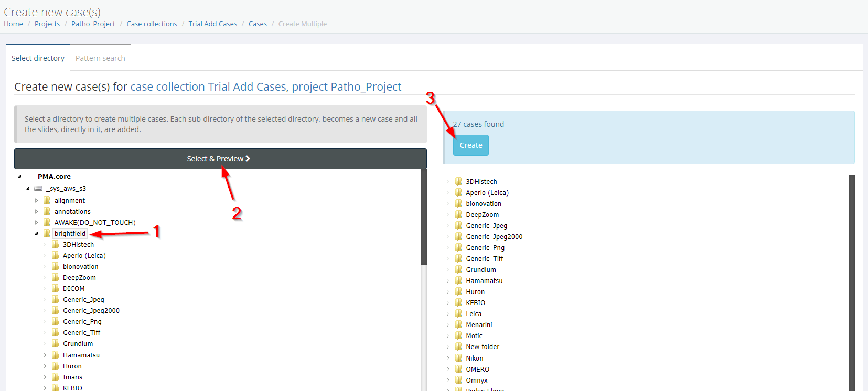The height and width of the screenshot is (391, 868).
Task: Open the Patho_Project breadcrumb link
Action: click(x=93, y=24)
